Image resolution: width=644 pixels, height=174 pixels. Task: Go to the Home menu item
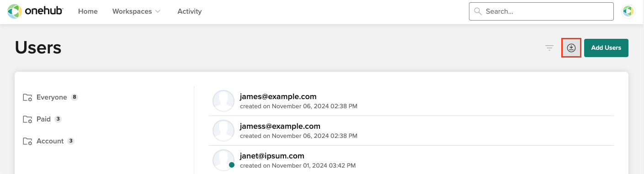click(x=88, y=11)
